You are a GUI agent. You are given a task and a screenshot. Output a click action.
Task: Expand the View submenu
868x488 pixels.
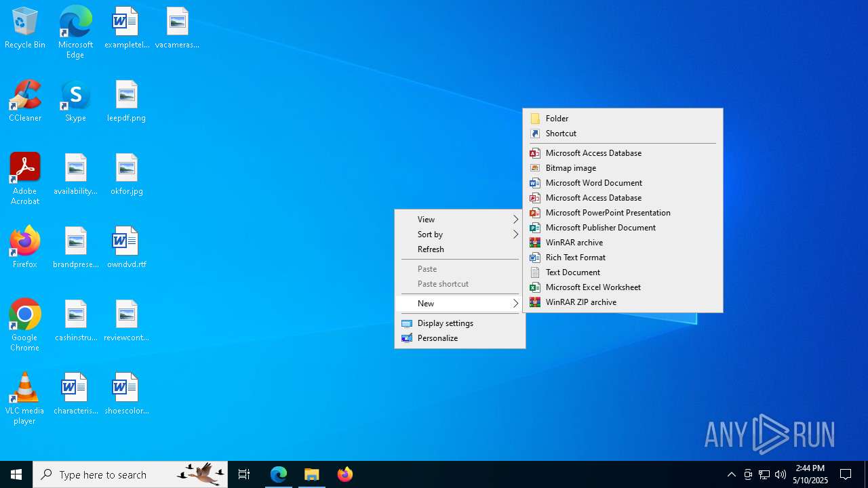pyautogui.click(x=460, y=219)
